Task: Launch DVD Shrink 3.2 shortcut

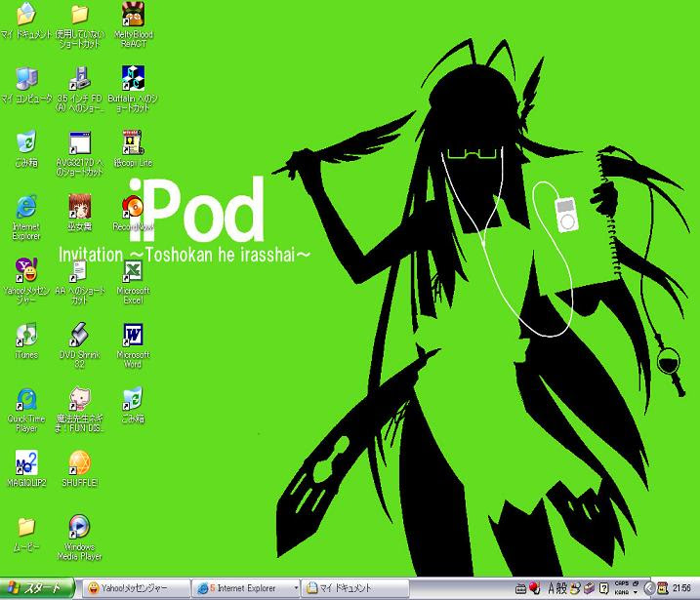Action: (x=79, y=335)
